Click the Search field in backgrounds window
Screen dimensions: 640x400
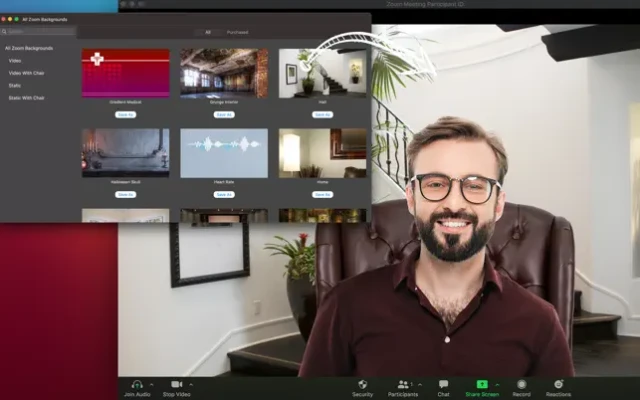(40, 31)
